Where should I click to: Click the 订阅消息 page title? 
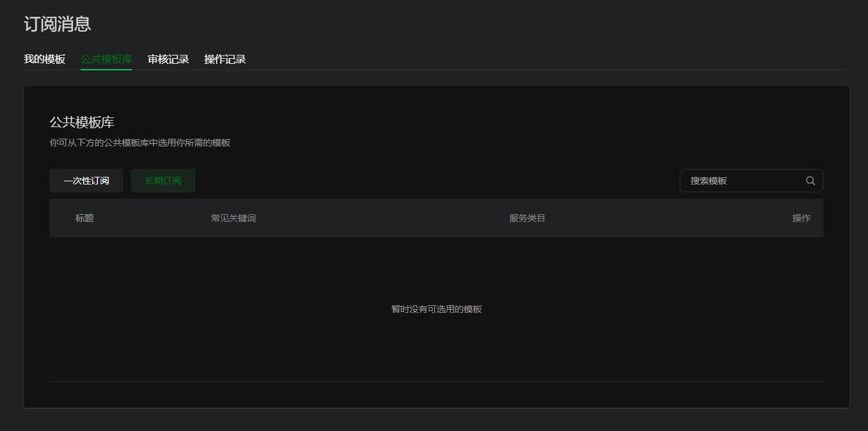57,24
